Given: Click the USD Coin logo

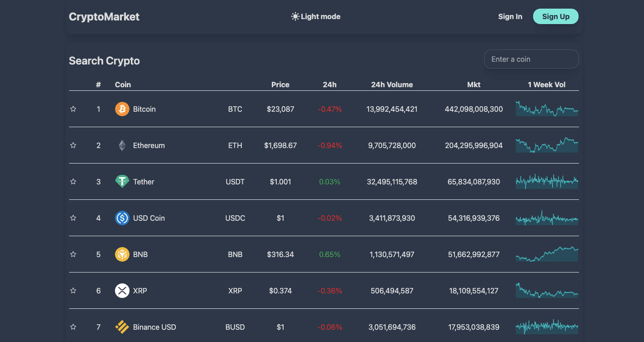Looking at the screenshot, I should point(122,218).
